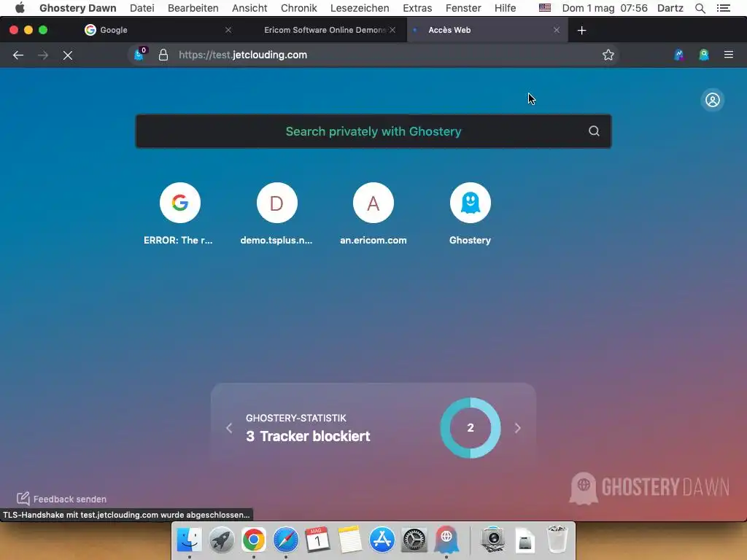Open the hamburger application menu
Screen dimensions: 747x560
coord(729,55)
